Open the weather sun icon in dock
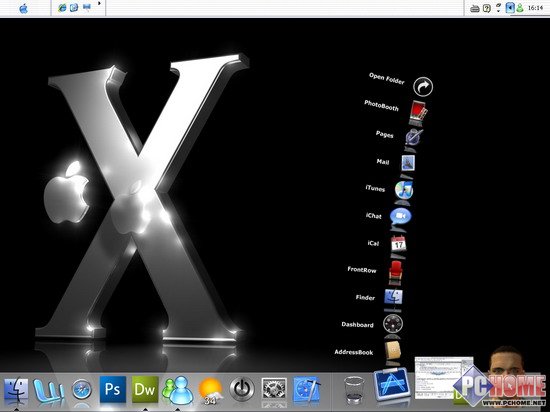550x412 pixels. tap(210, 391)
